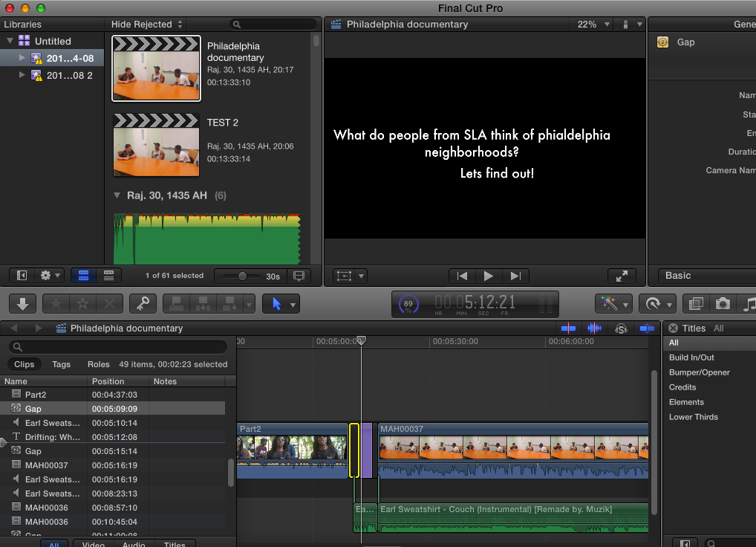Adjust the filmstrip duration 30s slider
The image size is (756, 547).
tap(242, 276)
